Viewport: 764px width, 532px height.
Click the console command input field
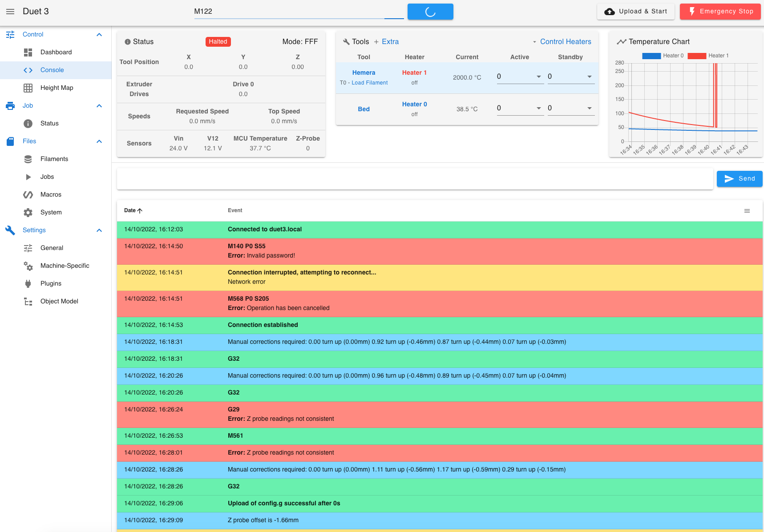(415, 179)
